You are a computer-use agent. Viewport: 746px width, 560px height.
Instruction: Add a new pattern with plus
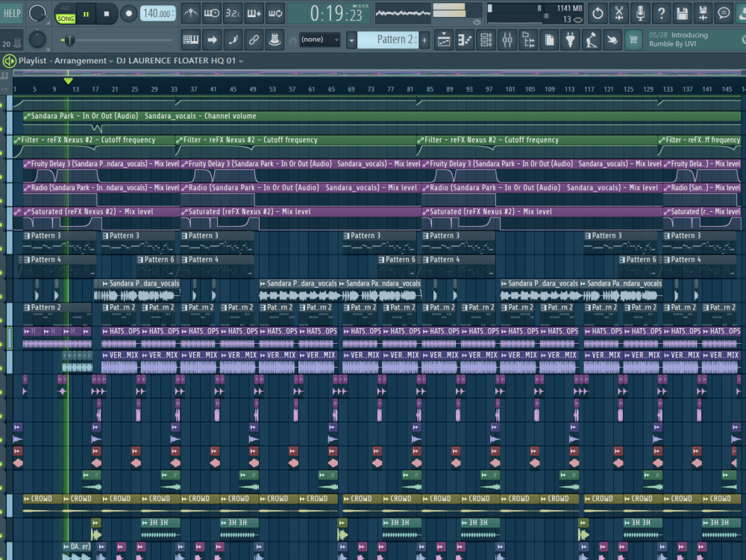(424, 40)
